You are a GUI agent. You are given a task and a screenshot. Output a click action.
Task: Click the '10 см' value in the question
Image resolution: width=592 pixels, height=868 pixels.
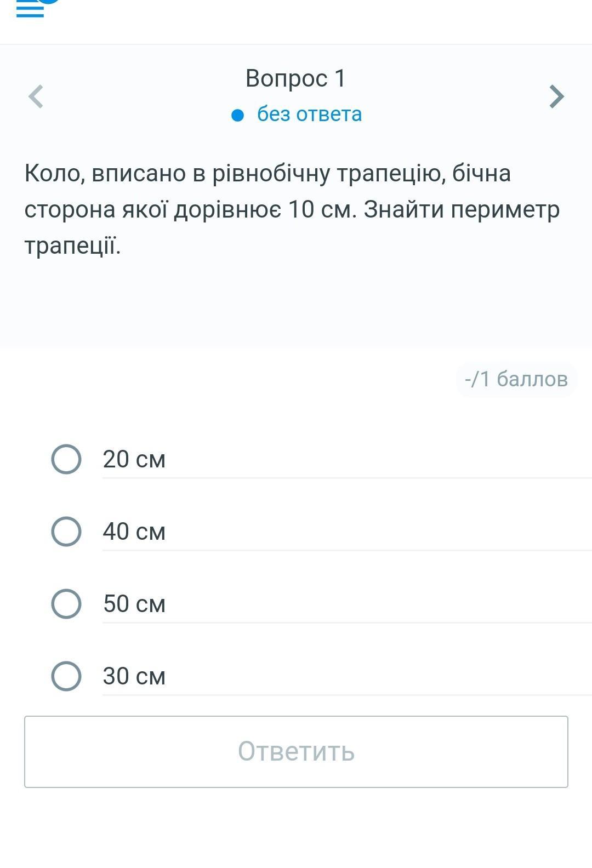pyautogui.click(x=322, y=210)
